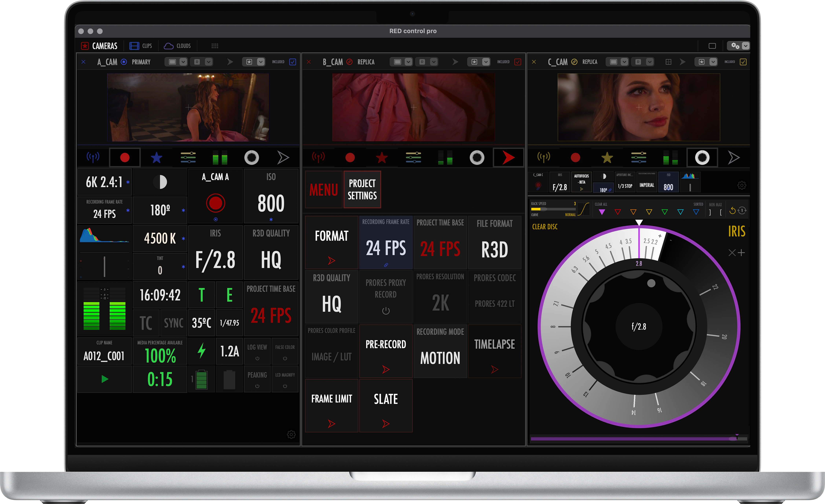Open the sliders settings icon in B_CAM toolbar

coord(413,157)
